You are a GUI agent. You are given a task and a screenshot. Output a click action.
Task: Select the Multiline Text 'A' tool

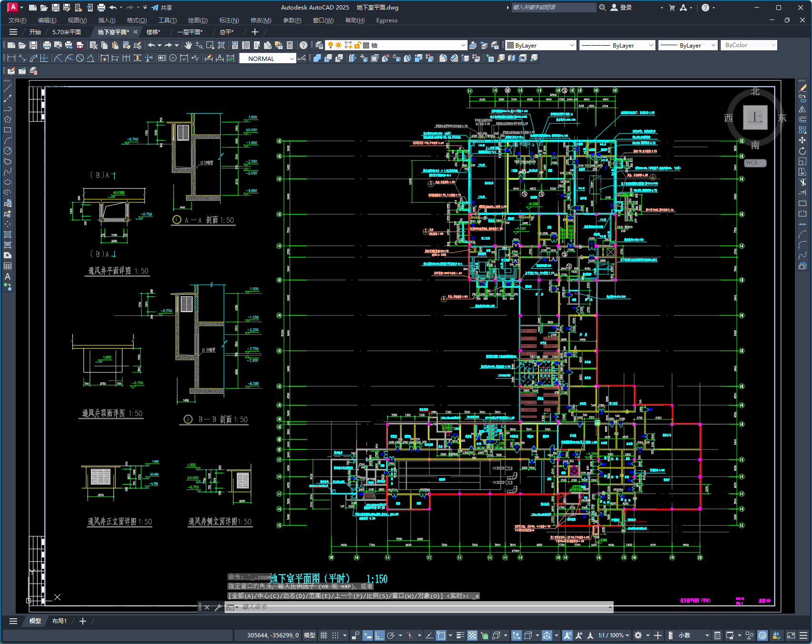coord(8,276)
